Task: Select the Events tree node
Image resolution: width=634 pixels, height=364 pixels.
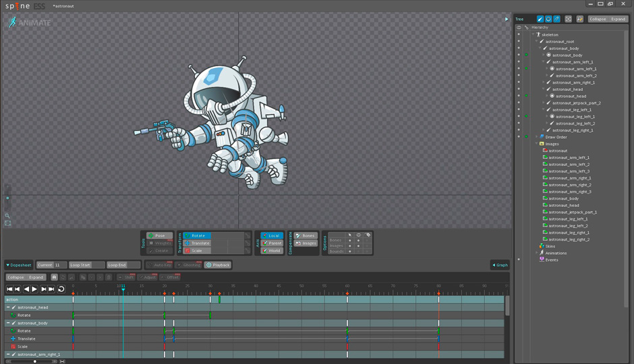Action: tap(552, 260)
